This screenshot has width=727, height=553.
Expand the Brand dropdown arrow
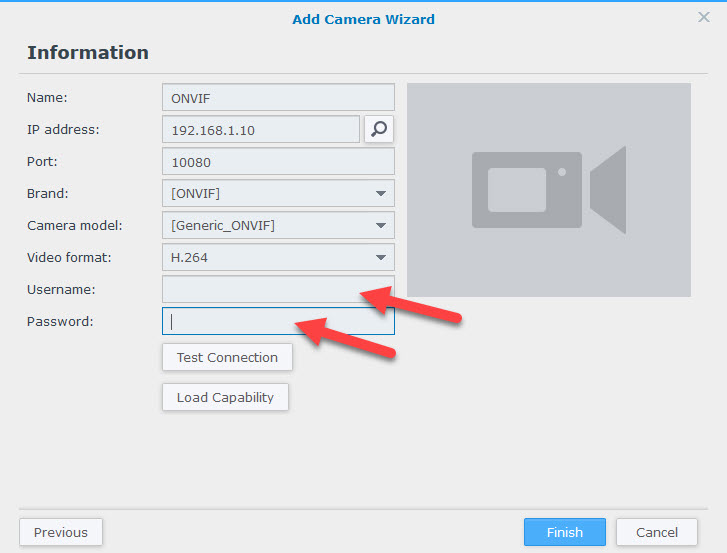381,193
